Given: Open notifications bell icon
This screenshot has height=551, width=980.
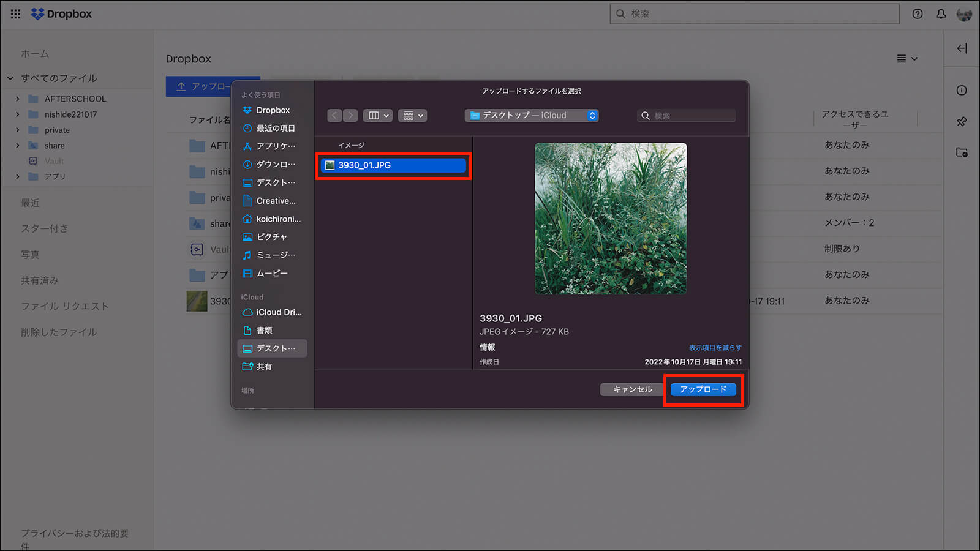Looking at the screenshot, I should (x=941, y=13).
